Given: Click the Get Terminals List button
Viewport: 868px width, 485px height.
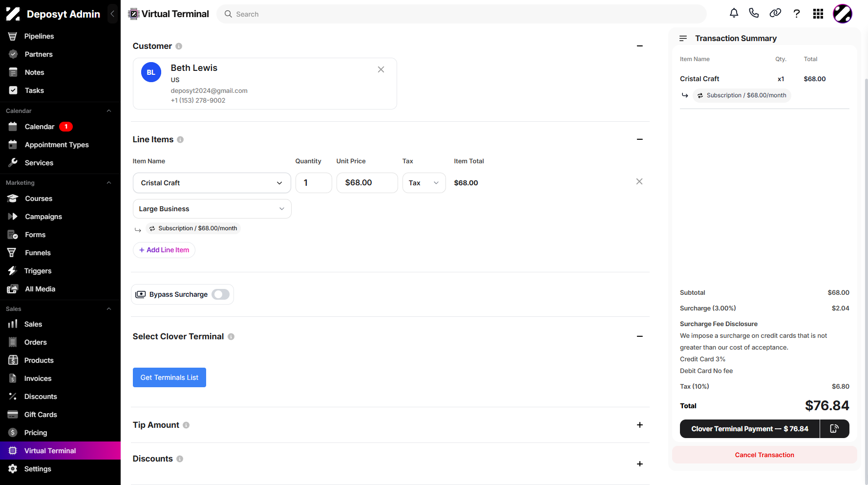Looking at the screenshot, I should [169, 377].
